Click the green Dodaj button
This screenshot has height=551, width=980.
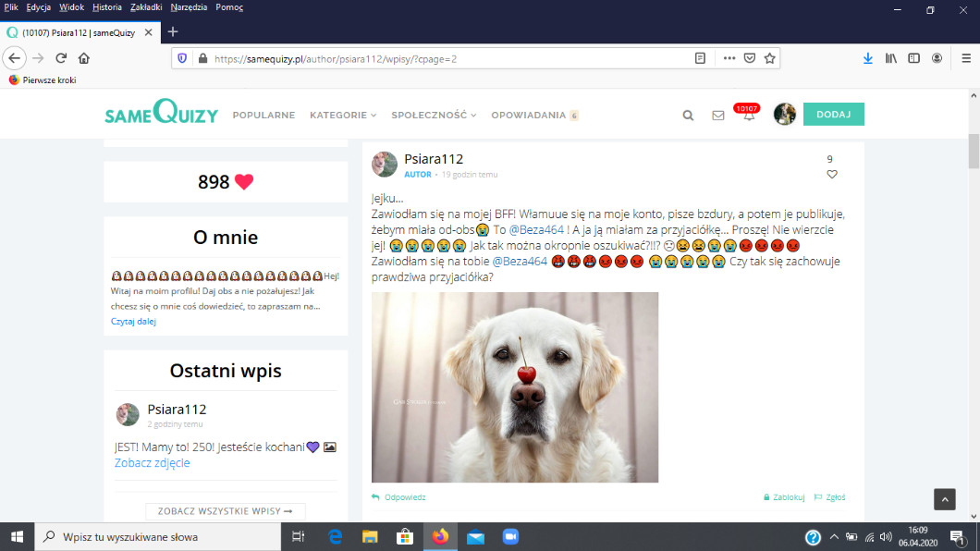coord(833,114)
